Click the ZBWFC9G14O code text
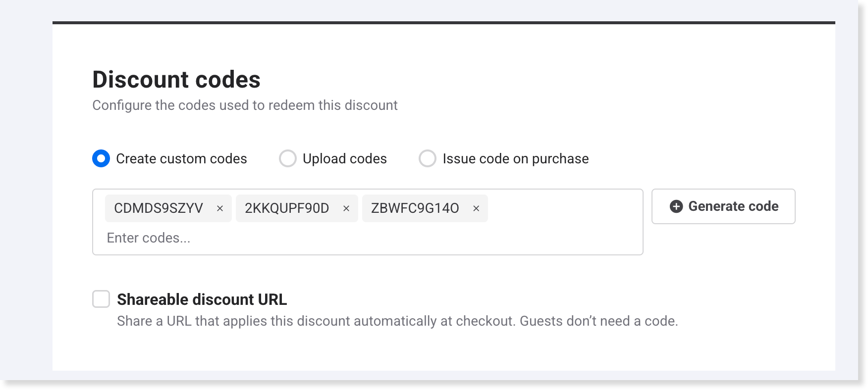Image resolution: width=868 pixels, height=390 pixels. click(x=415, y=208)
